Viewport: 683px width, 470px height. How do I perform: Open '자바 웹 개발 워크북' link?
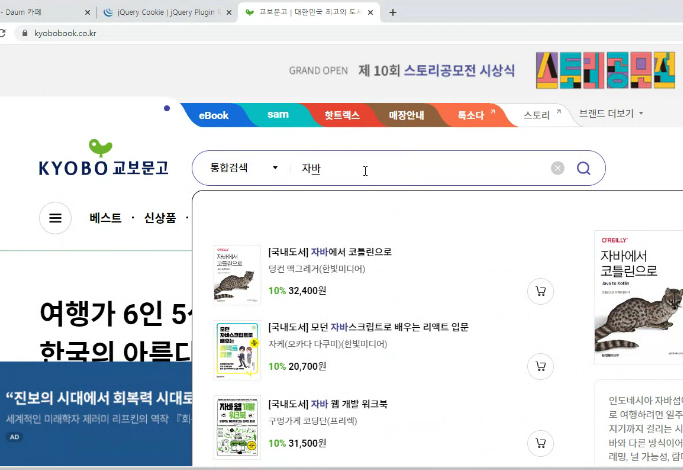click(328, 404)
